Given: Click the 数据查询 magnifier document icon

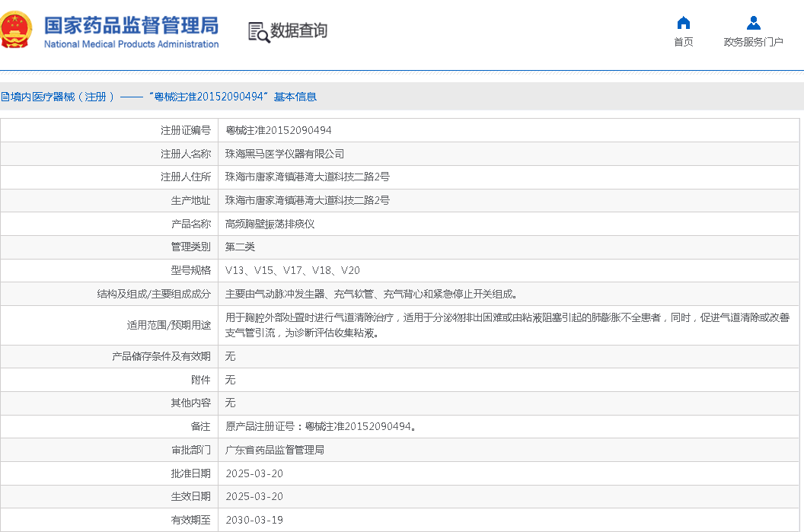Looking at the screenshot, I should (259, 32).
